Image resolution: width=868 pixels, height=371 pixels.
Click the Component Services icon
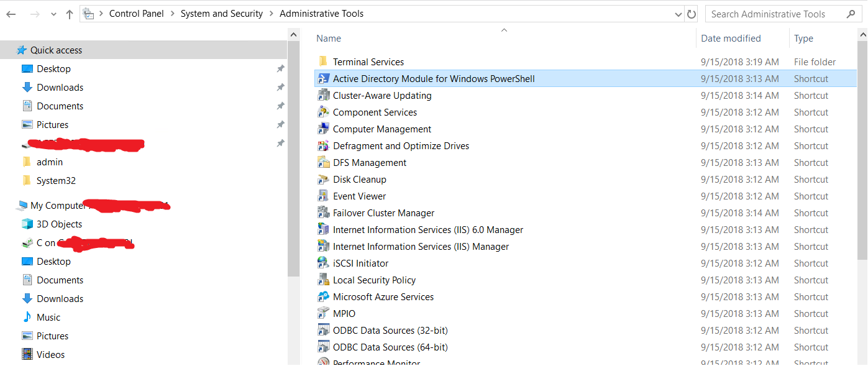click(323, 112)
